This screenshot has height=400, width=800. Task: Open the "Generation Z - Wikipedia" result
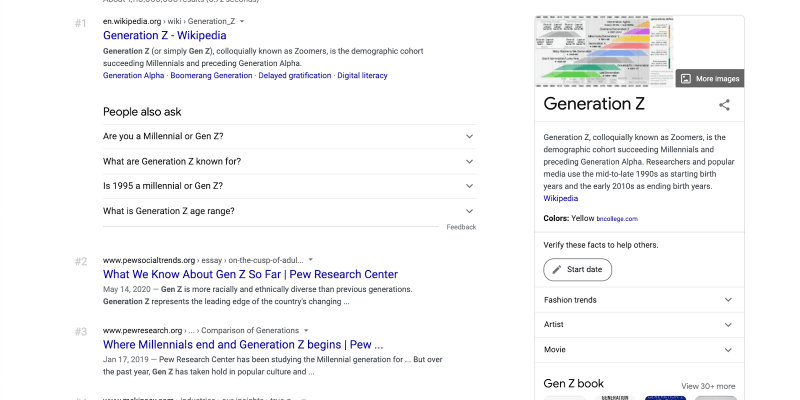click(164, 36)
